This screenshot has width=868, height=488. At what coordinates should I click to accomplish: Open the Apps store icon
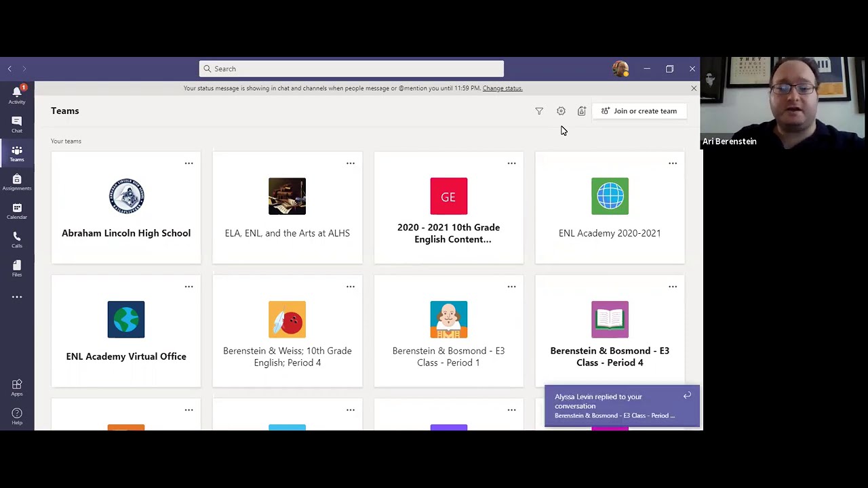click(x=17, y=388)
